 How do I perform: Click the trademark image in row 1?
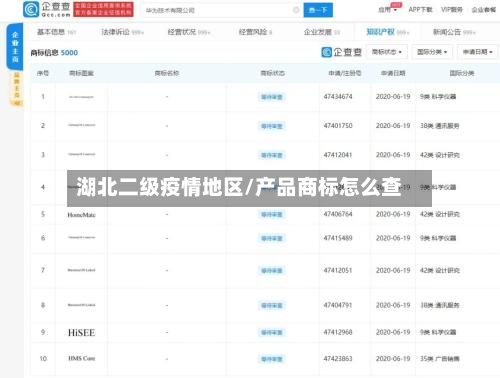(x=81, y=97)
